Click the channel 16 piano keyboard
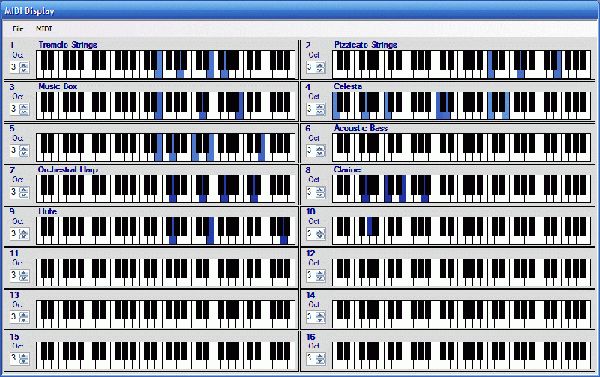Image resolution: width=600 pixels, height=377 pixels. pyautogui.click(x=462, y=356)
